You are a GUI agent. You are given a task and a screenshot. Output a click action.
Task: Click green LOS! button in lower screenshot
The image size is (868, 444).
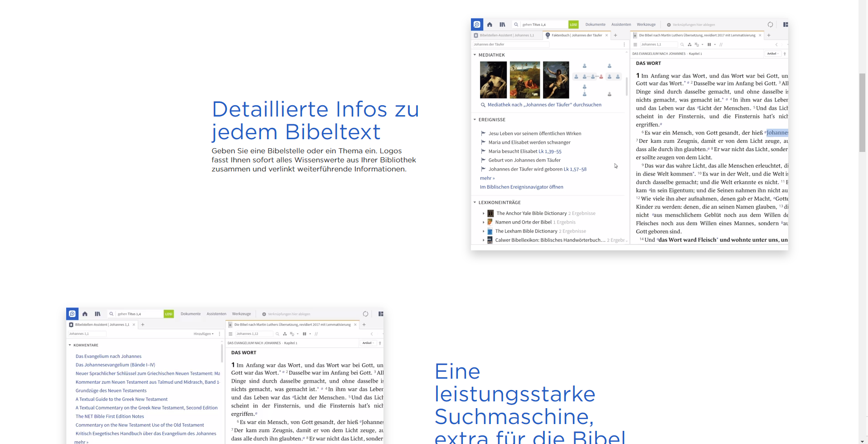(169, 314)
